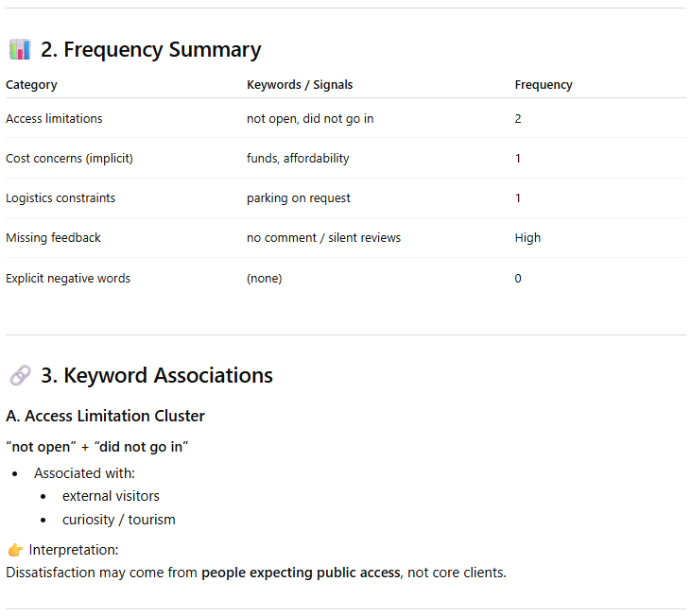The height and width of the screenshot is (616, 691).
Task: Click bold text "people expecting public access"
Action: point(301,573)
